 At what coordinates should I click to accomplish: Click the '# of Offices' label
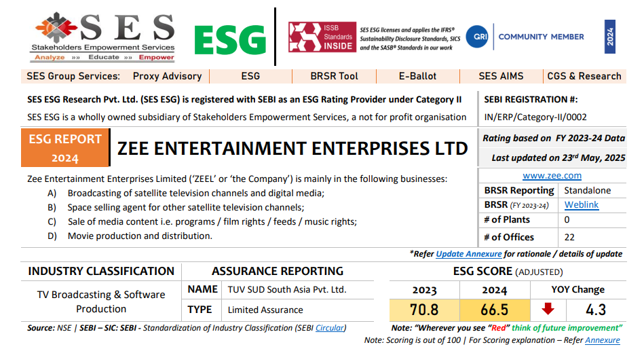[509, 237]
